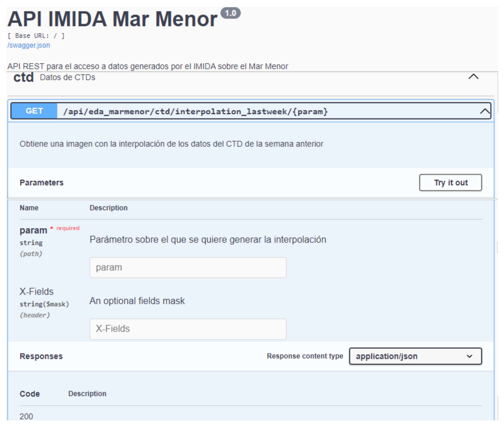
Task: Click the param required parameter name
Action: coord(33,230)
